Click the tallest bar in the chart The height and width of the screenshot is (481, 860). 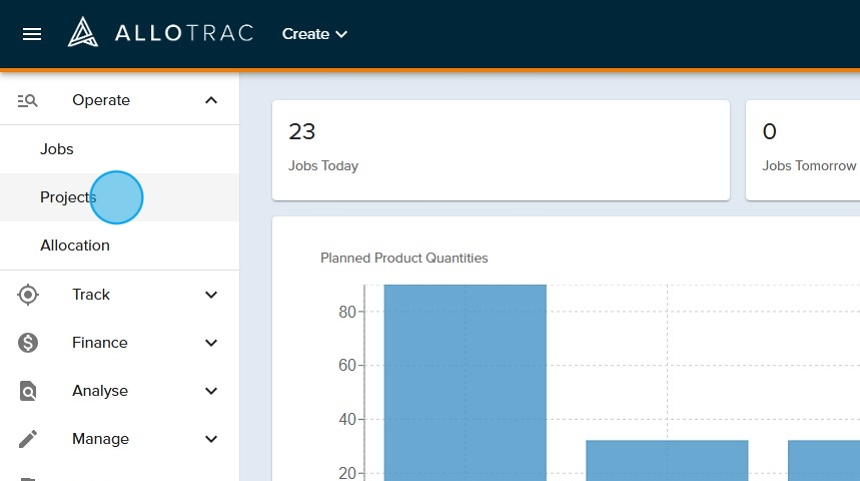click(x=465, y=380)
